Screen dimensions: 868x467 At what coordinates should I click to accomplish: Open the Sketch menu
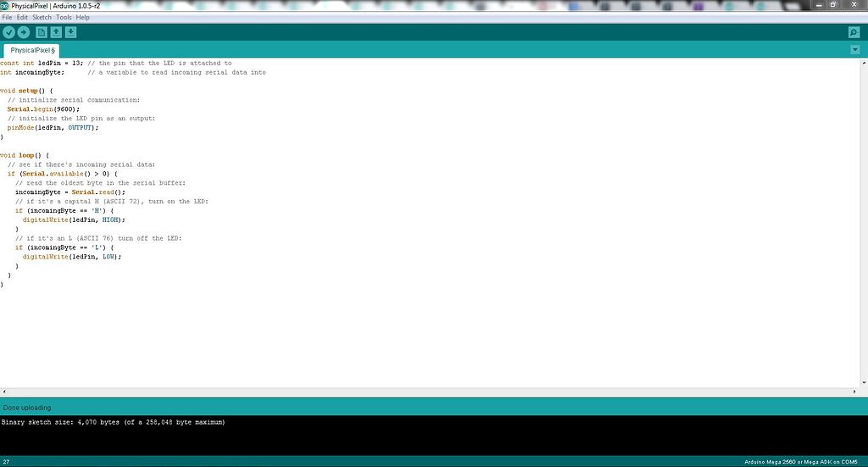coord(42,17)
